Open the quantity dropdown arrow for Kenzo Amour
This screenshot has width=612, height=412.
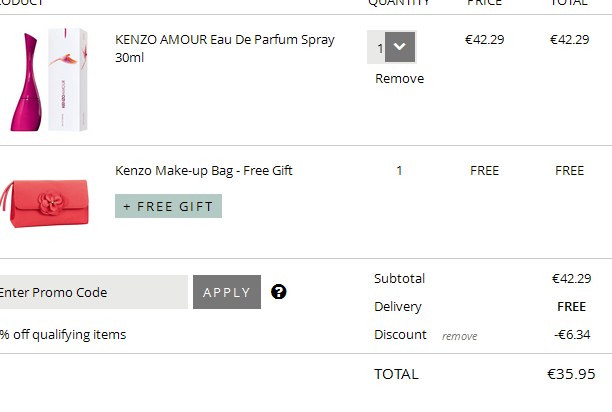click(x=401, y=47)
